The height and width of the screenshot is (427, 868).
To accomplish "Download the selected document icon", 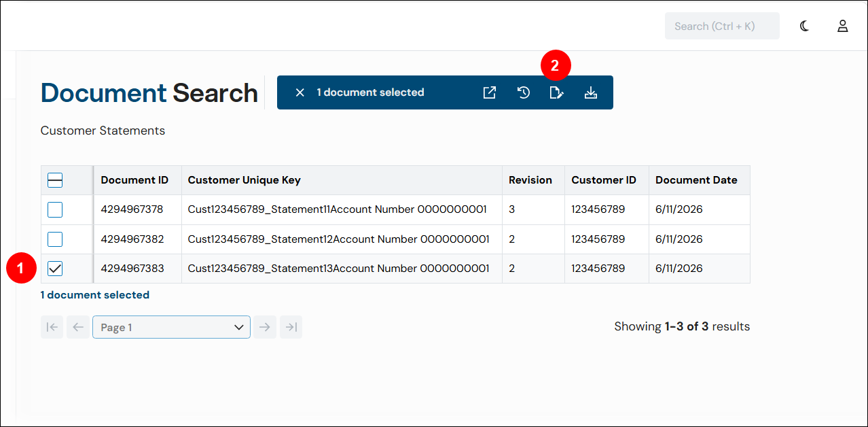I will pyautogui.click(x=590, y=92).
